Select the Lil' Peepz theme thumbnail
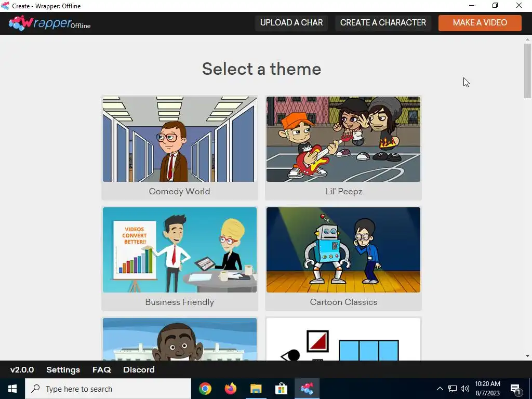 click(343, 139)
